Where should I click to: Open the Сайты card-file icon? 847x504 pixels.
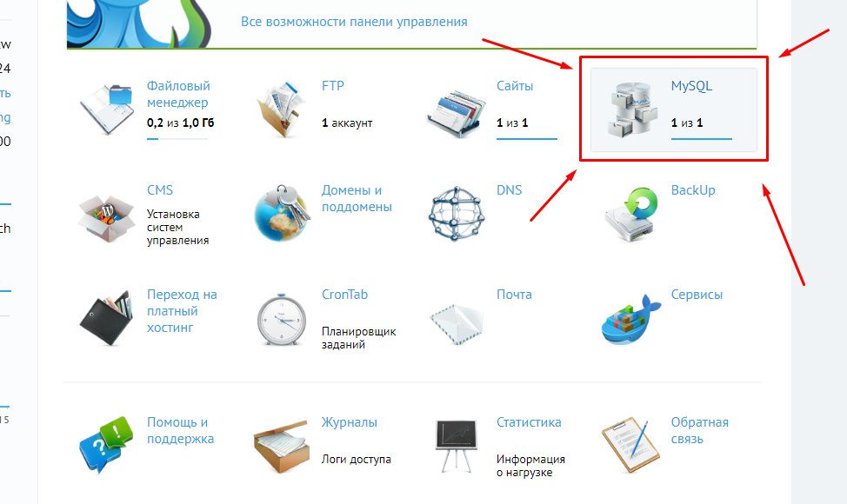click(x=457, y=110)
